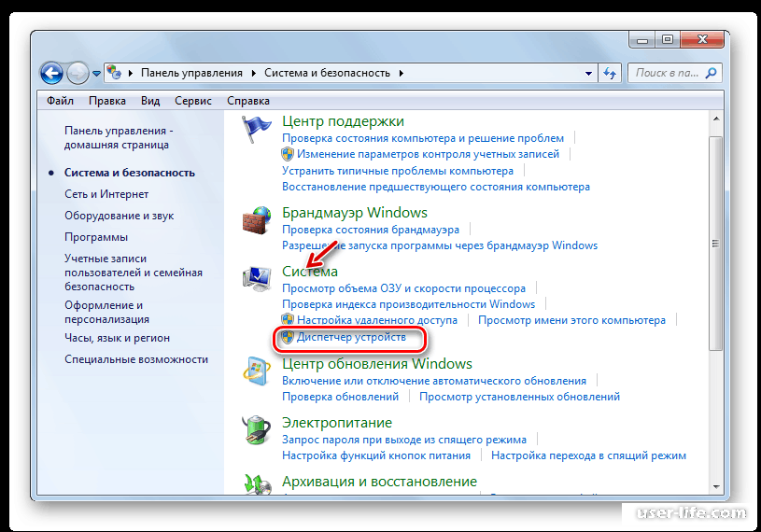Viewport: 761px width, 532px height.
Task: Click the Система computer monitor icon
Action: pyautogui.click(x=257, y=279)
